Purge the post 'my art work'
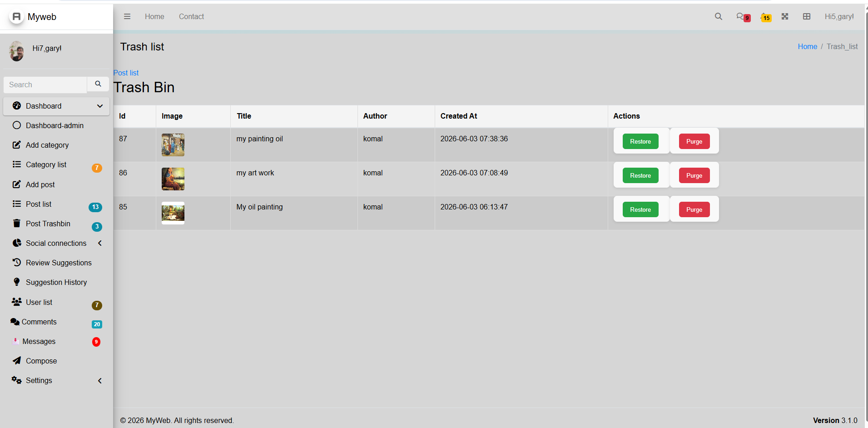Viewport: 868px width, 428px height. tap(694, 175)
